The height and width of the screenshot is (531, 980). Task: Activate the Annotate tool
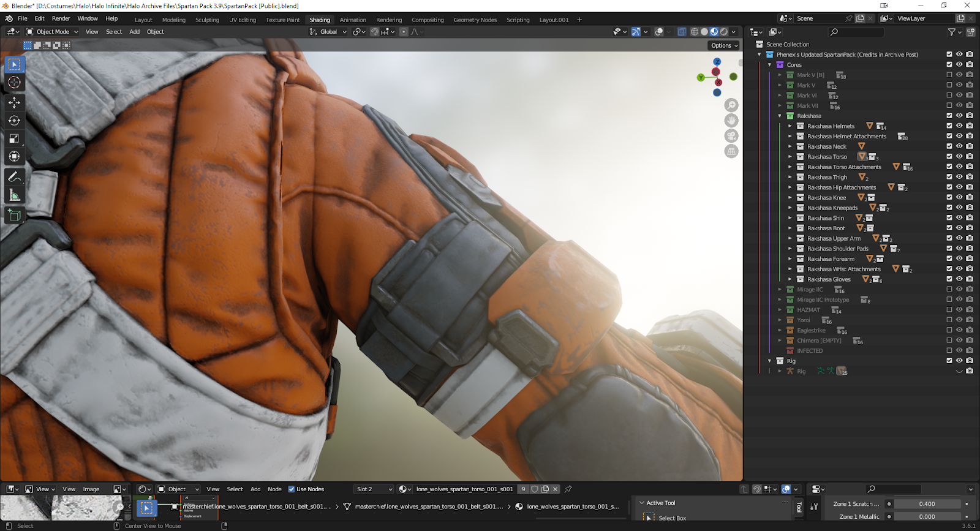pos(14,177)
